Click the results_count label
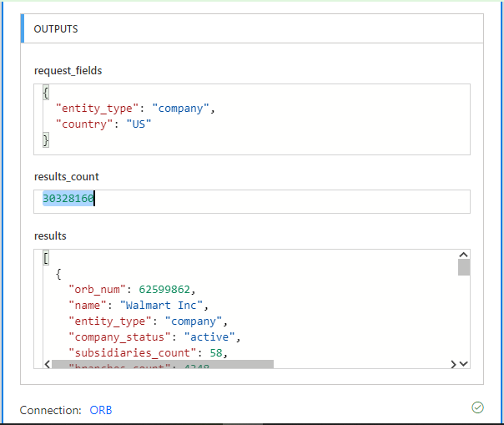 (65, 177)
